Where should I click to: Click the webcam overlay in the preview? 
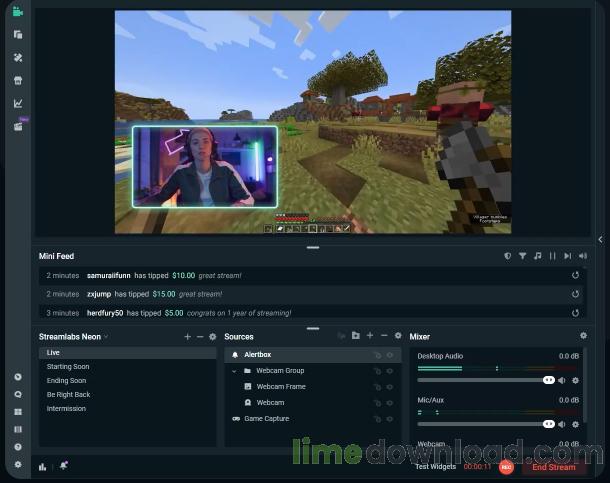coord(205,167)
